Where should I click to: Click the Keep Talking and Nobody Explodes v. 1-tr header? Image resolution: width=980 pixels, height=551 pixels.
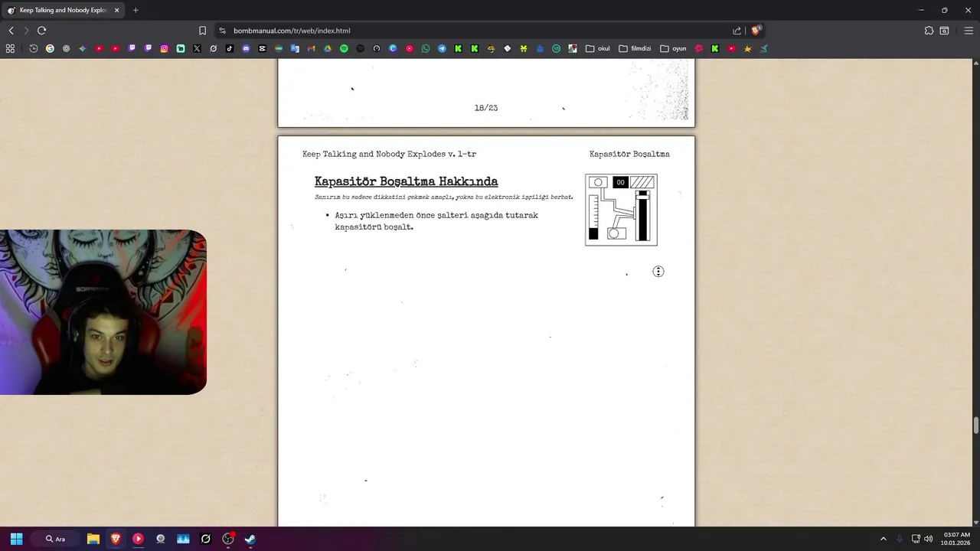389,154
